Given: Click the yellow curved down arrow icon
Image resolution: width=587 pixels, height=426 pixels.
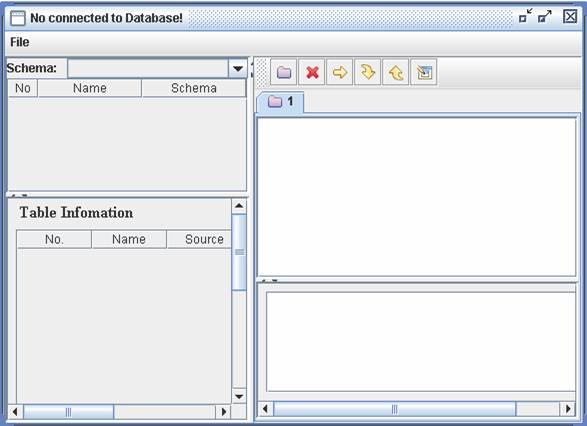Looking at the screenshot, I should coord(368,72).
